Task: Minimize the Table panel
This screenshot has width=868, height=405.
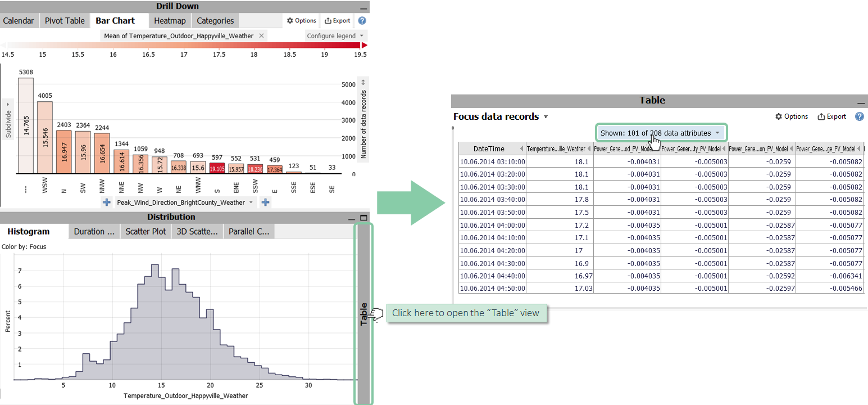Action: (x=861, y=102)
